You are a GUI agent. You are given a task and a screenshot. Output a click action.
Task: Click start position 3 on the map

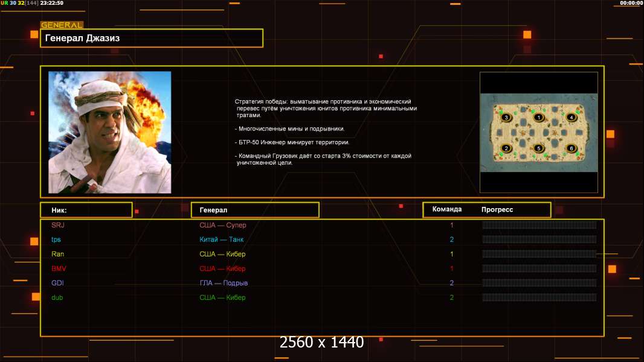pos(506,117)
